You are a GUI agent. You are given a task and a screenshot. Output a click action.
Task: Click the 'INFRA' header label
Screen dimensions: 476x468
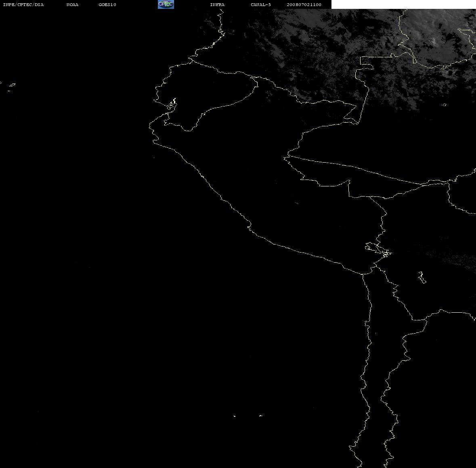pyautogui.click(x=217, y=4)
